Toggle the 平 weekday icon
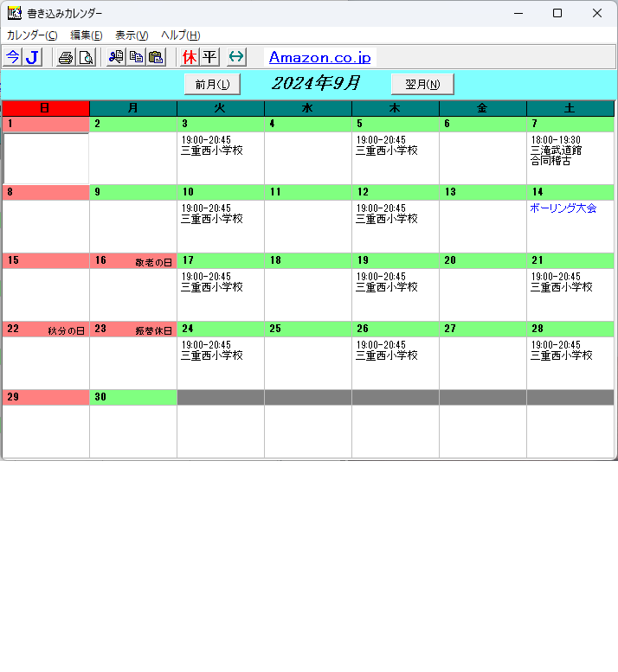The width and height of the screenshot is (618, 672). (x=209, y=57)
